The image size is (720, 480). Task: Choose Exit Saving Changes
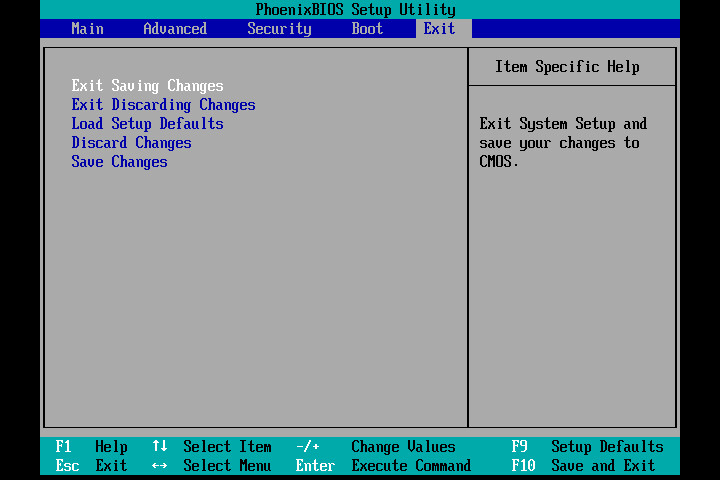tap(147, 86)
